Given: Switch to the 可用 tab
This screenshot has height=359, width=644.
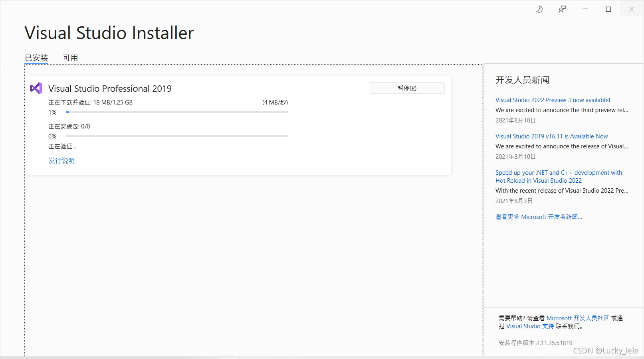Looking at the screenshot, I should click(x=70, y=58).
